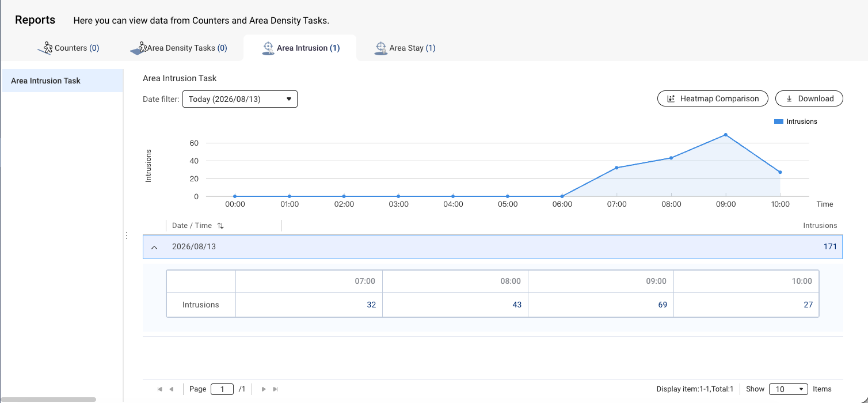Go to the previous page arrow
The image size is (868, 403).
pyautogui.click(x=172, y=389)
